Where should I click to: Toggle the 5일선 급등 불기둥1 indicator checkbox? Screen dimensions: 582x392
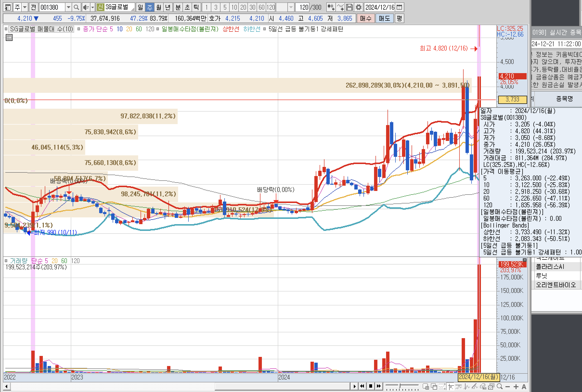[x=265, y=29]
